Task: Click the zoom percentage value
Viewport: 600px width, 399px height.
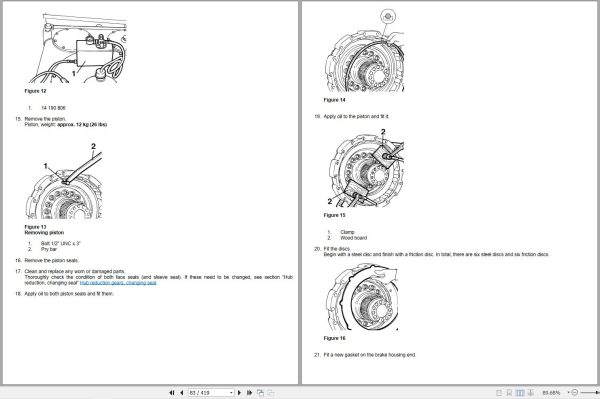Action: click(551, 393)
